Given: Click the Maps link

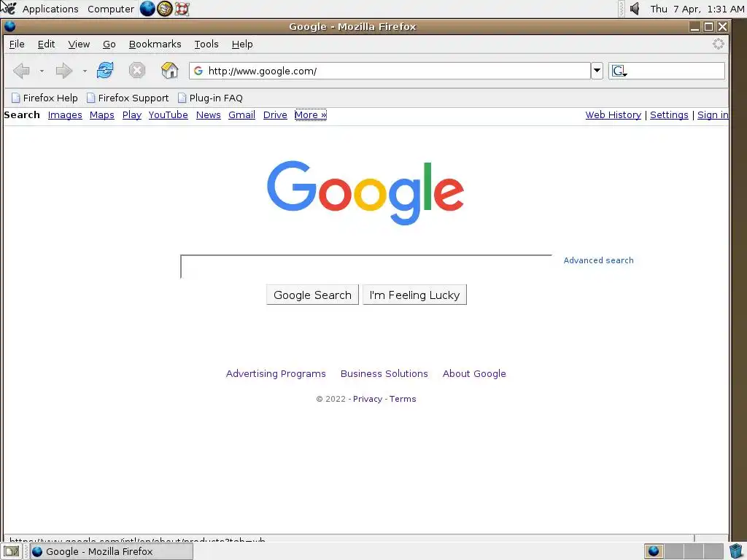Looking at the screenshot, I should pos(102,114).
